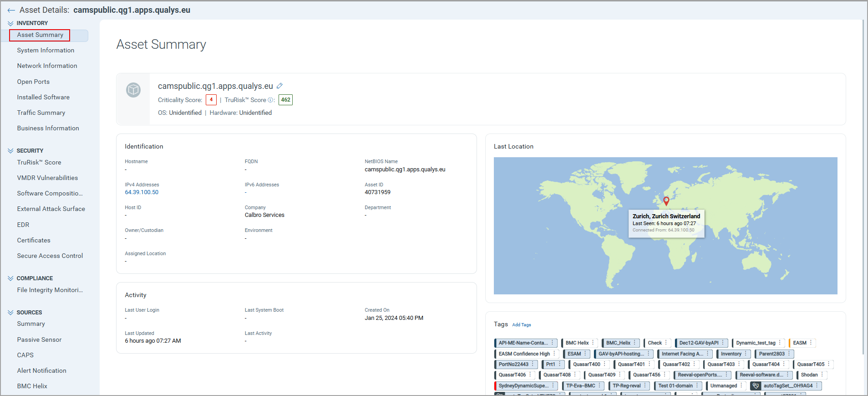Open kebab menu on Unmanaged tag
The height and width of the screenshot is (396, 868).
(x=741, y=386)
